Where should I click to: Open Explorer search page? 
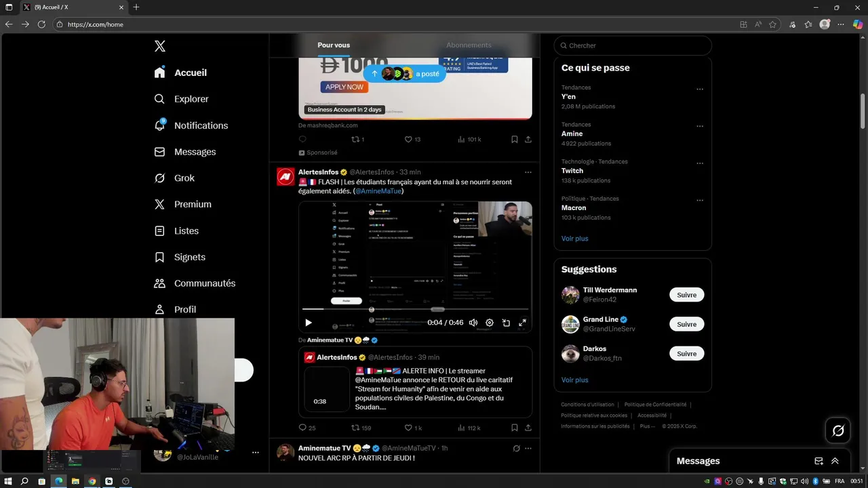click(x=181, y=99)
